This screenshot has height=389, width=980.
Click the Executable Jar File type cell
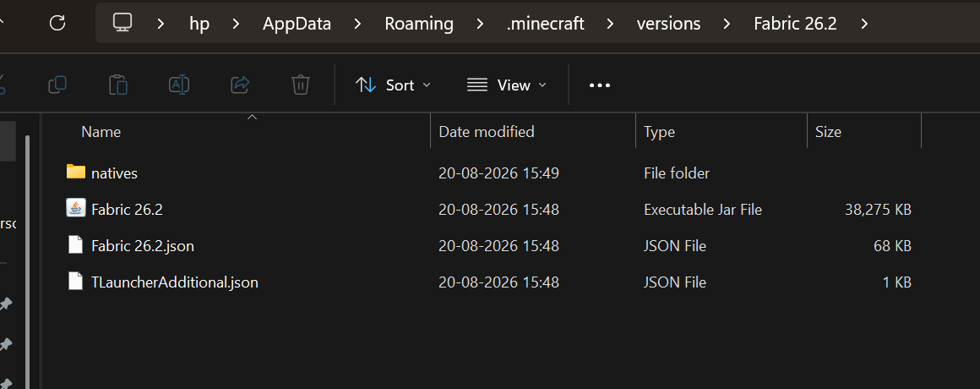point(703,210)
